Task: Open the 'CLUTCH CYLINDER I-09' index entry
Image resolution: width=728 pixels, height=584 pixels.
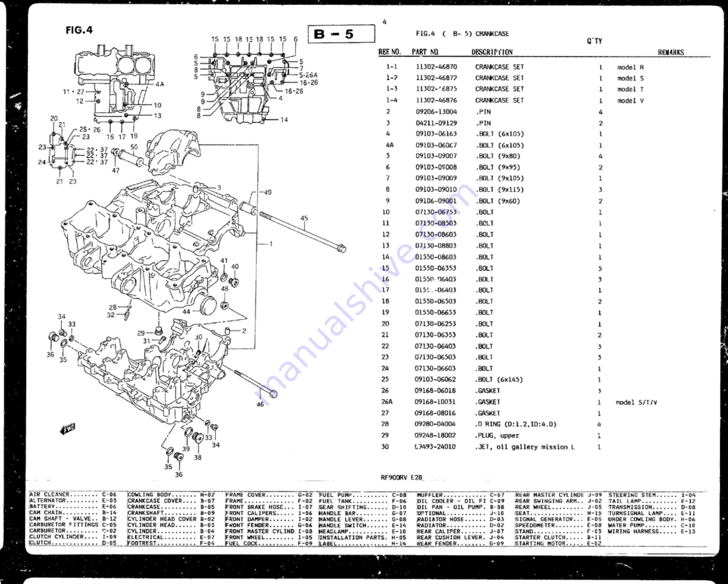Action: [x=73, y=537]
